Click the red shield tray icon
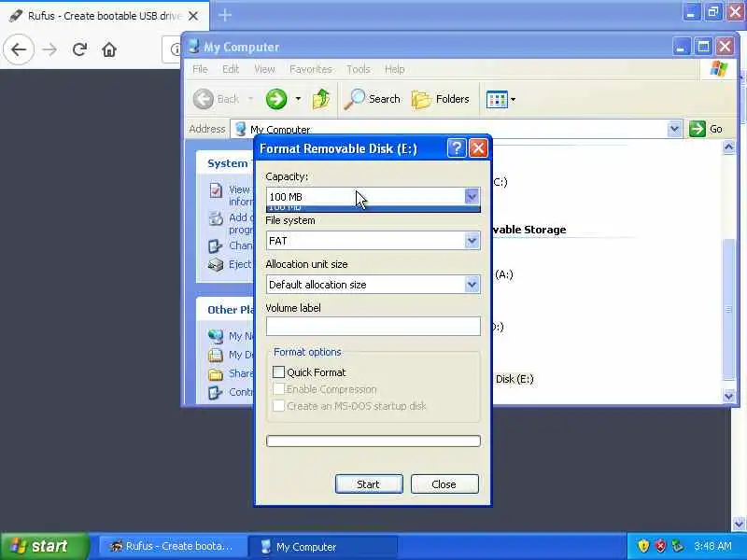Viewport: 747px width, 560px height. pyautogui.click(x=660, y=546)
